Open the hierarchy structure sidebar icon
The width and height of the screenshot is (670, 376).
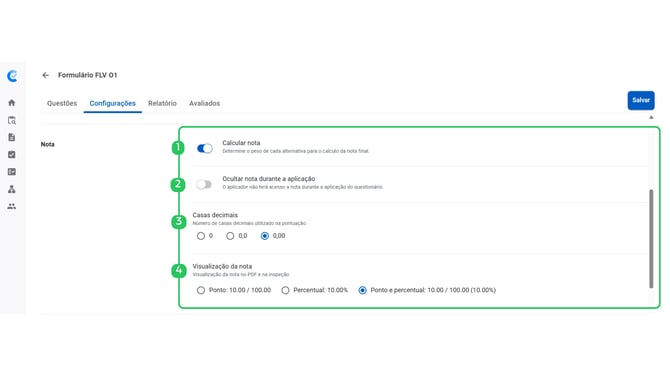[x=12, y=189]
